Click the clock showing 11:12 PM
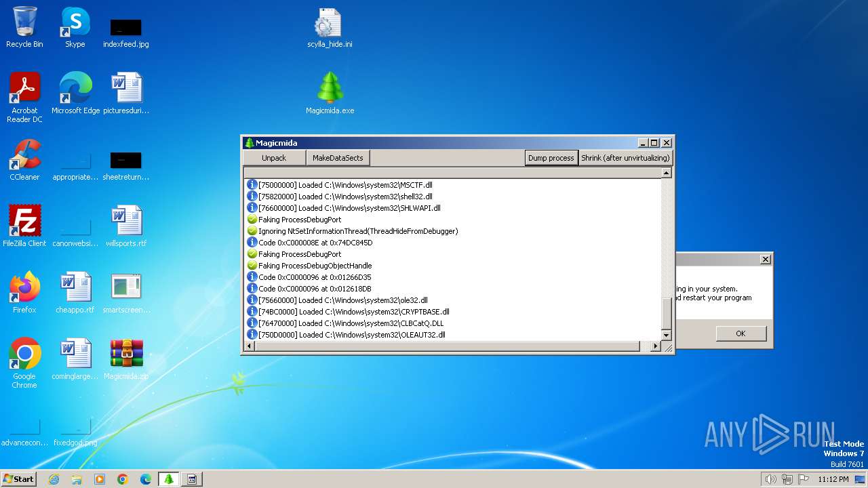This screenshot has height=488, width=868. tap(833, 479)
